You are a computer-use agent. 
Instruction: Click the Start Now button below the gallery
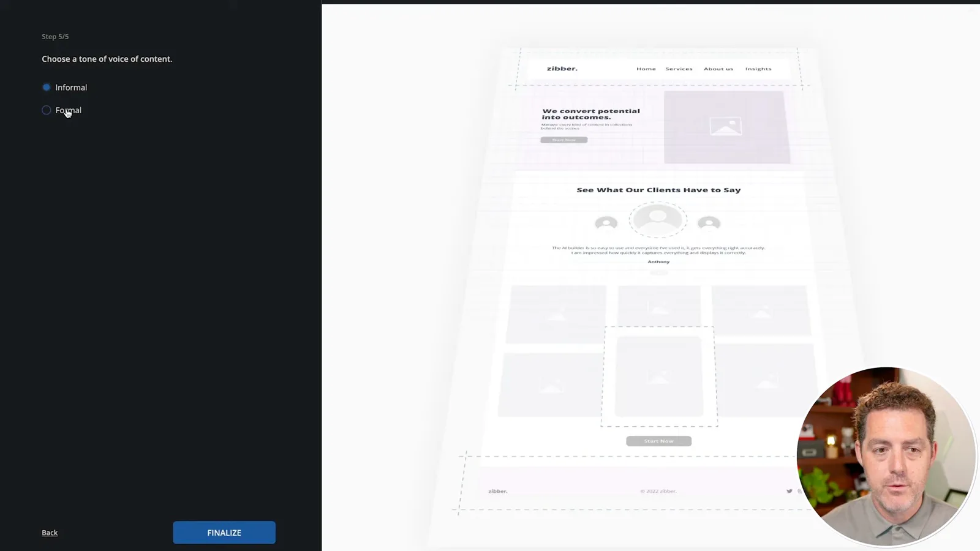tap(658, 441)
